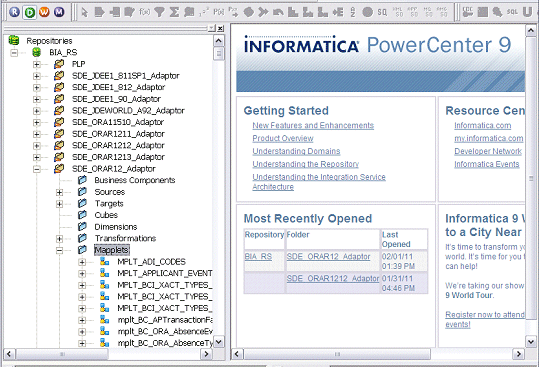This screenshot has height=367, width=539.
Task: Select the pointer arrow tool in toolbar
Action: 84,12
